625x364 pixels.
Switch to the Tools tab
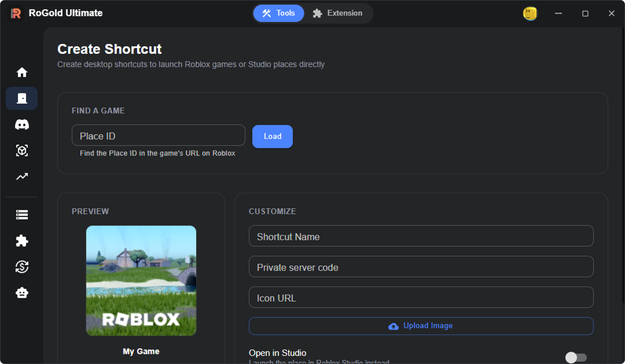(x=279, y=13)
